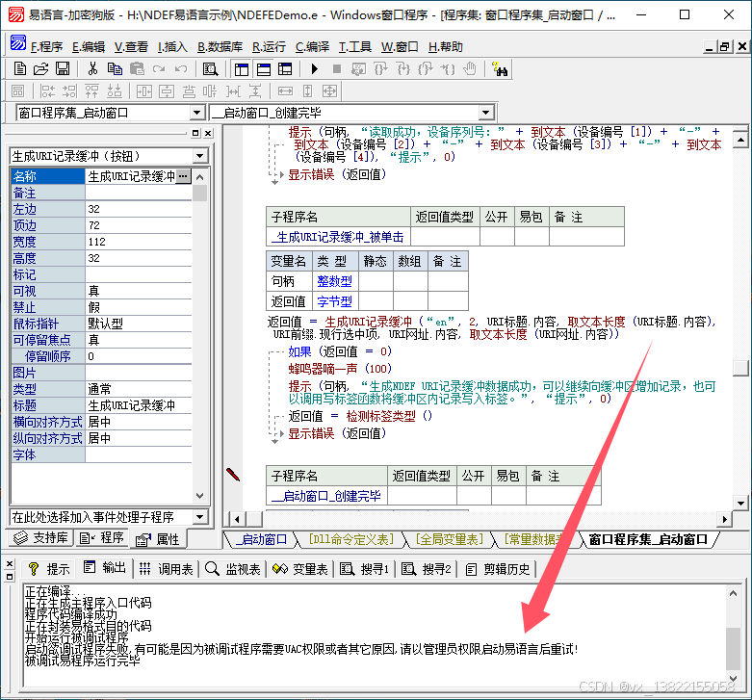This screenshot has width=752, height=700.
Task: Close the bottom output panel with X
Action: (x=10, y=564)
